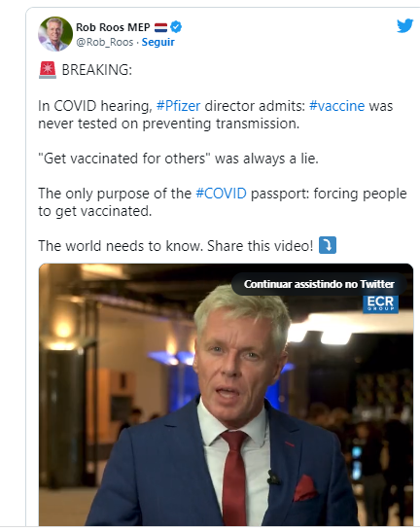
Task: Click "never tested on preventing transmission" text
Action: click(168, 124)
